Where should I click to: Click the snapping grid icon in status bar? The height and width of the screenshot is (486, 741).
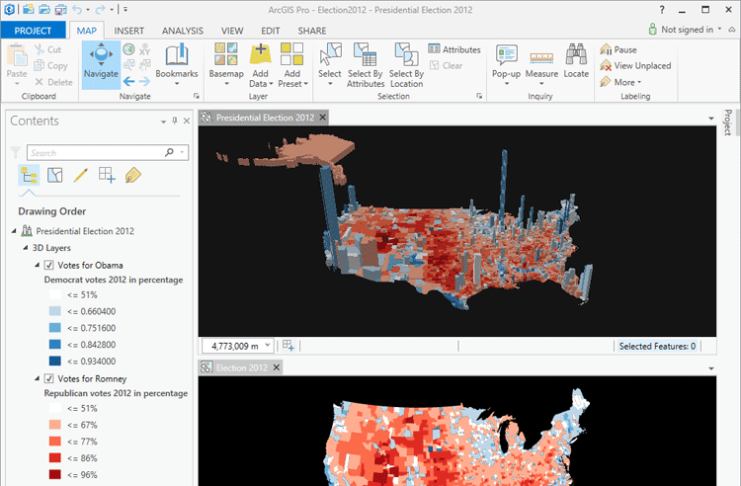[288, 346]
